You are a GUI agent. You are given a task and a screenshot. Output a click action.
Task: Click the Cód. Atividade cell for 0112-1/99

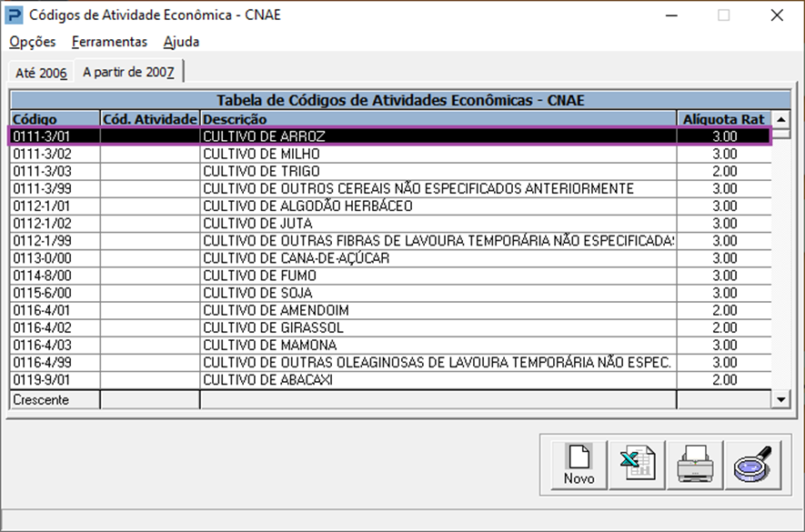[x=150, y=241]
